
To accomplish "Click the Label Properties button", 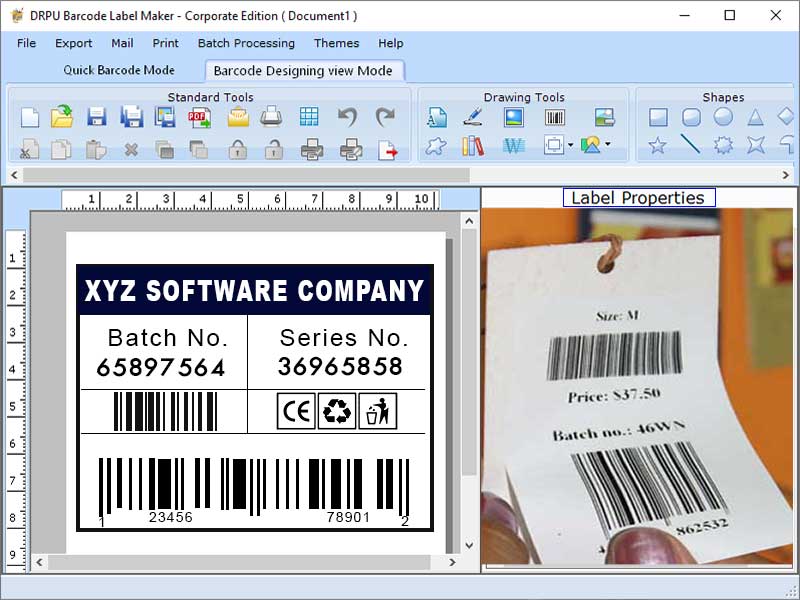I will (639, 197).
